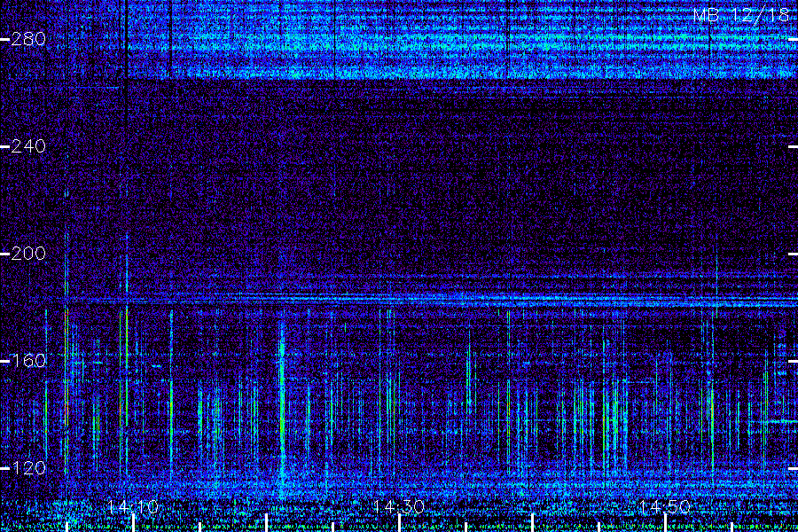
Task: Click the 280 frequency axis label
Action: [28, 39]
